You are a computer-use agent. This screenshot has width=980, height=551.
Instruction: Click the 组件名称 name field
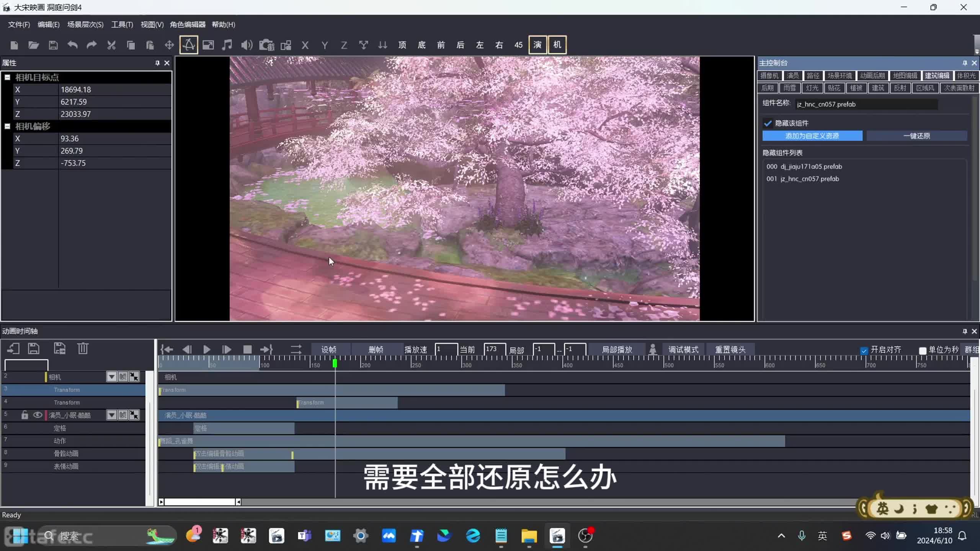(x=867, y=104)
